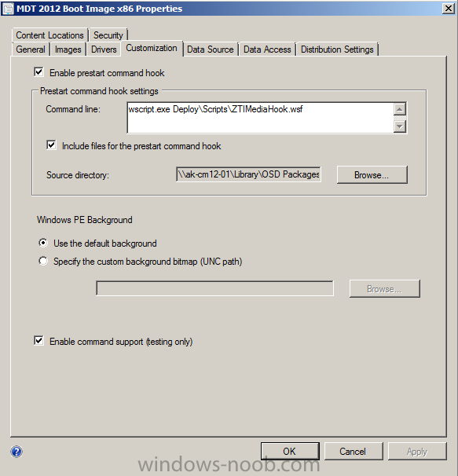Cancel the properties dialog
The image size is (458, 476).
354,452
